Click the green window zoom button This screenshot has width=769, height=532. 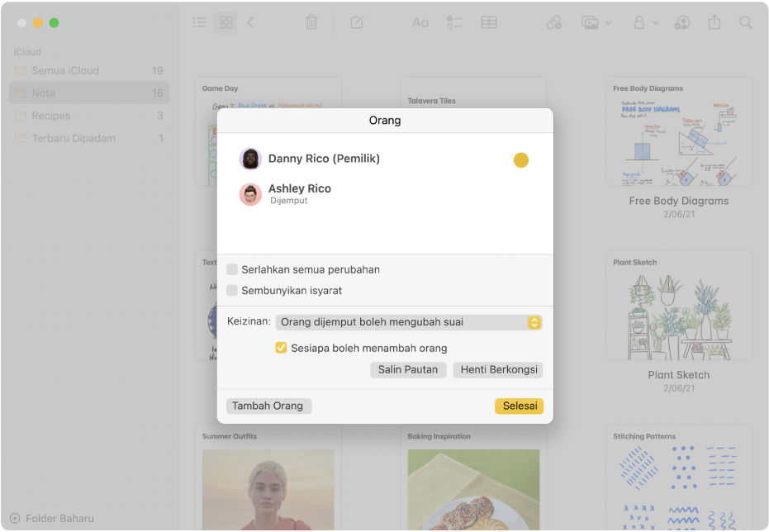(54, 22)
